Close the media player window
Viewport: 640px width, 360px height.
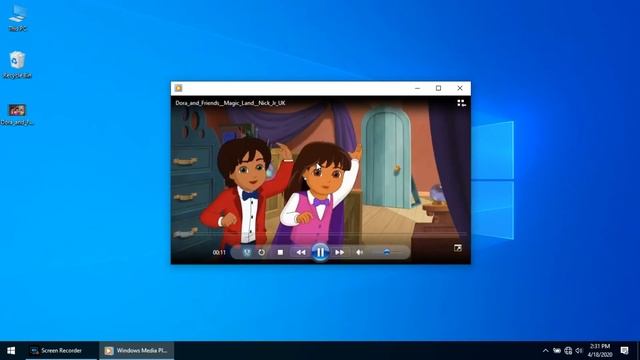click(460, 88)
